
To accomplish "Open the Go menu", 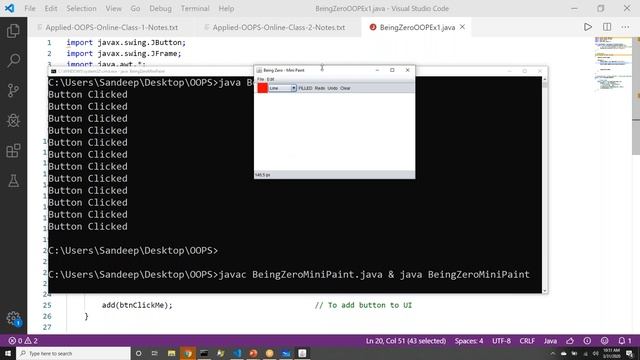I will pos(135,8).
